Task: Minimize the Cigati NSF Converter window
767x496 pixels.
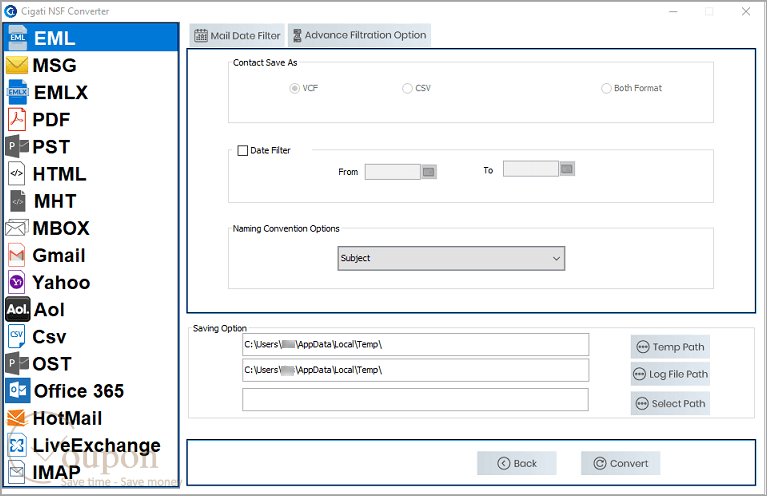Action: coord(673,11)
